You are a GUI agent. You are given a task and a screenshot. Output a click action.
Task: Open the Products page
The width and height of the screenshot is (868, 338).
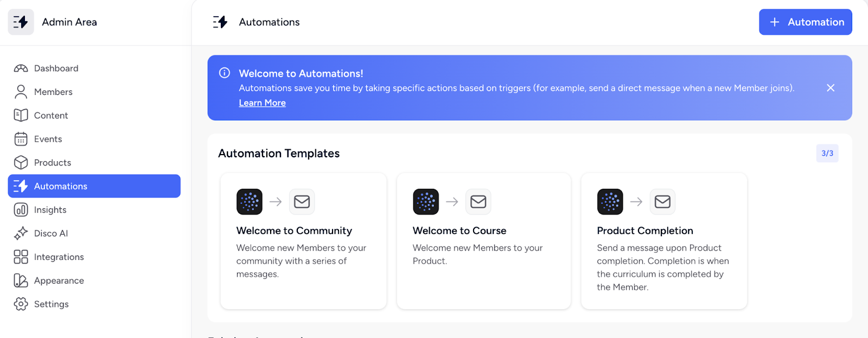(x=94, y=163)
